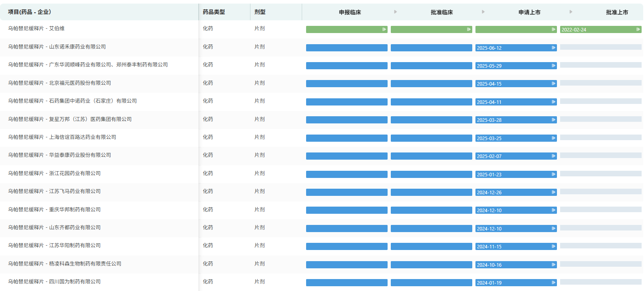Image resolution: width=644 pixels, height=291 pixels.
Task: Click the 剂型 column header
Action: coord(260,12)
